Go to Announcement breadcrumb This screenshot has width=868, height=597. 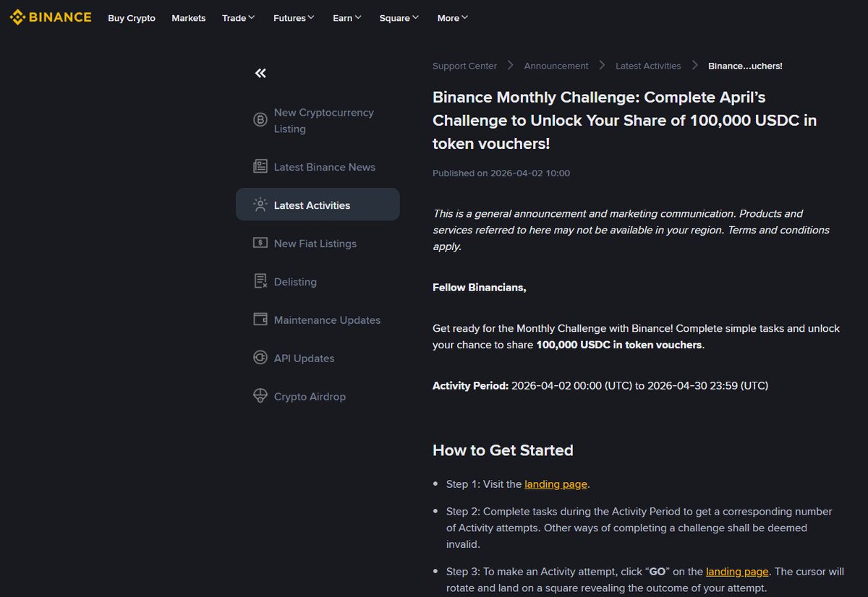click(x=556, y=66)
